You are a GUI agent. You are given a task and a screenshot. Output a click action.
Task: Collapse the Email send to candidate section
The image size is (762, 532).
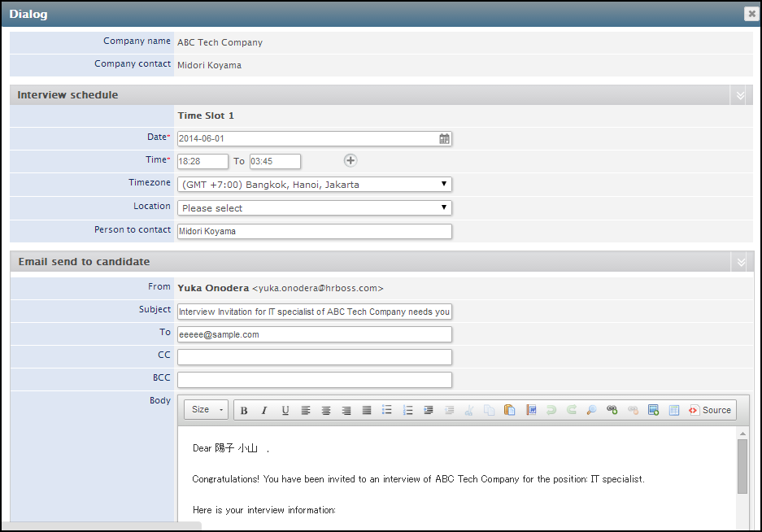click(741, 262)
